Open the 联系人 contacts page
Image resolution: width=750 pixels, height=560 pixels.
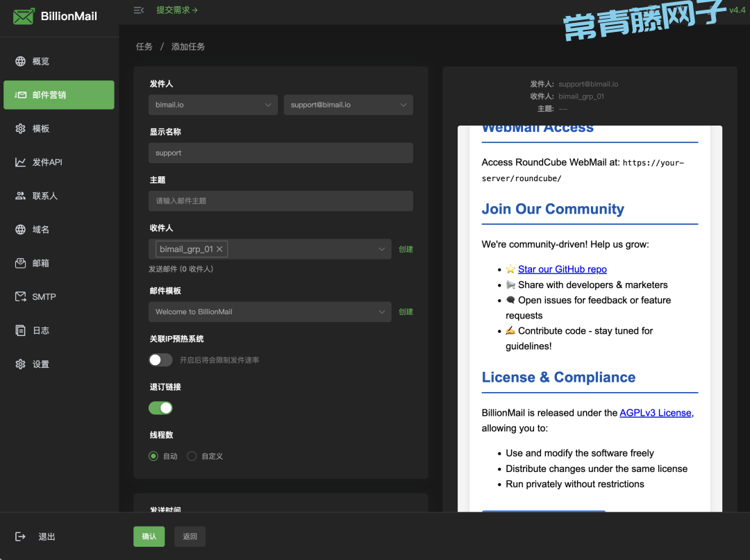point(59,196)
